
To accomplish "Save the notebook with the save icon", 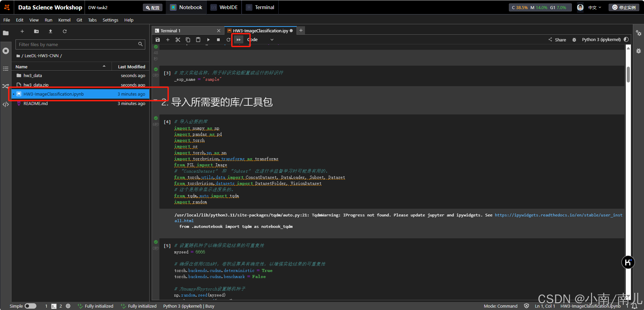I will coord(157,40).
